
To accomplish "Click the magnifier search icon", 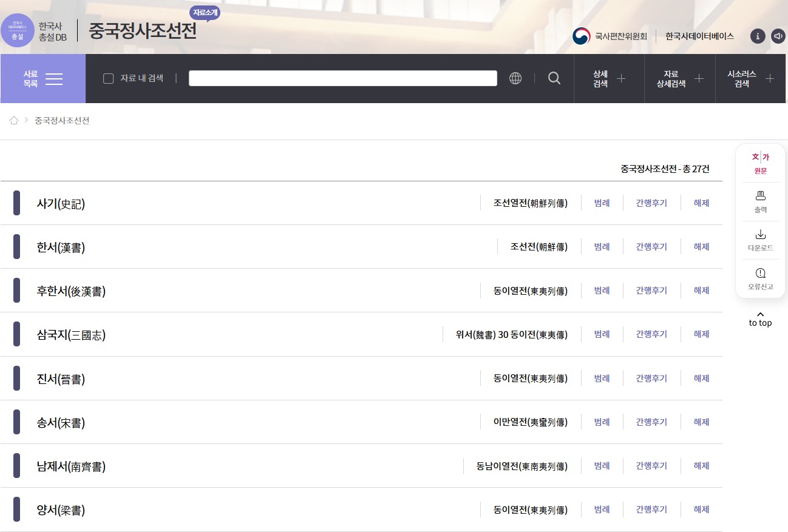I will 554,78.
